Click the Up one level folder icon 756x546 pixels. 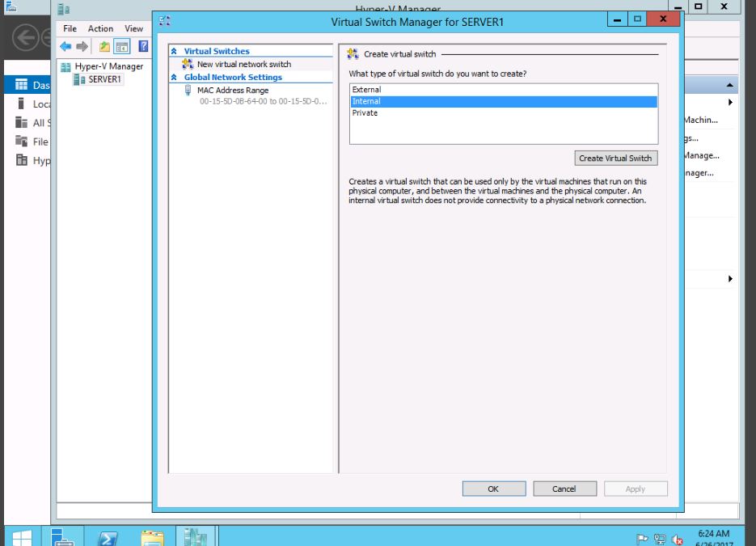pyautogui.click(x=104, y=46)
